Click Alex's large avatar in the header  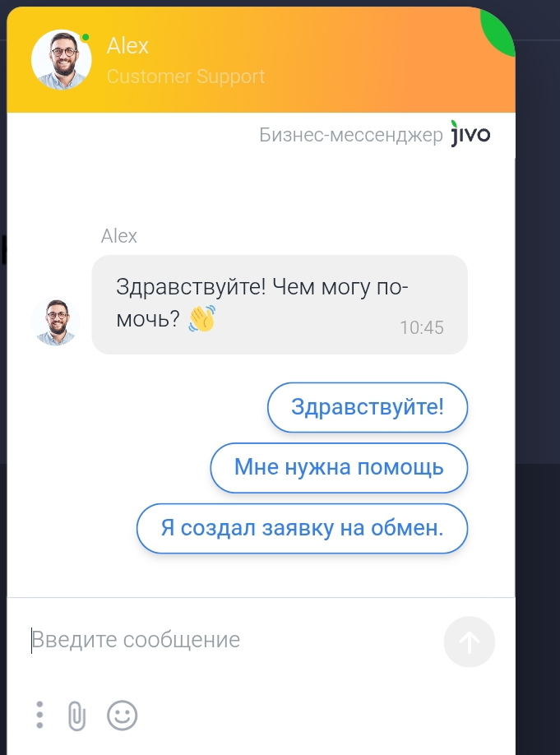61,60
